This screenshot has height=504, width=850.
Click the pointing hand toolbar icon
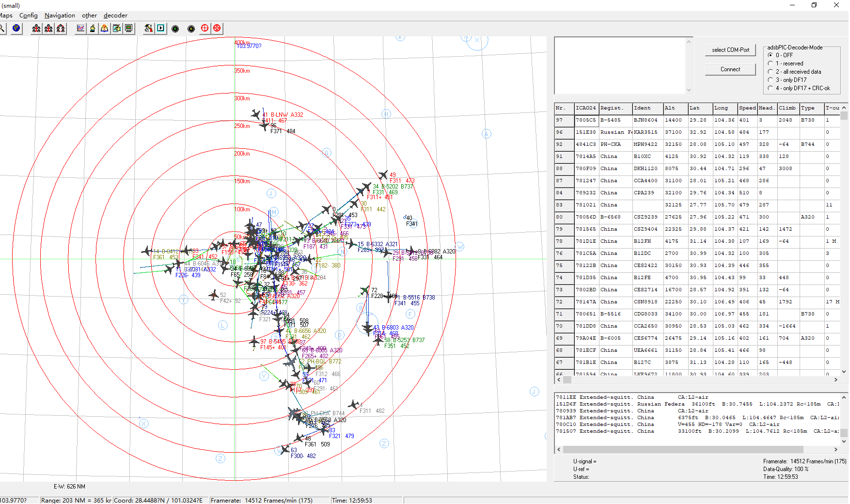pyautogui.click(x=93, y=29)
